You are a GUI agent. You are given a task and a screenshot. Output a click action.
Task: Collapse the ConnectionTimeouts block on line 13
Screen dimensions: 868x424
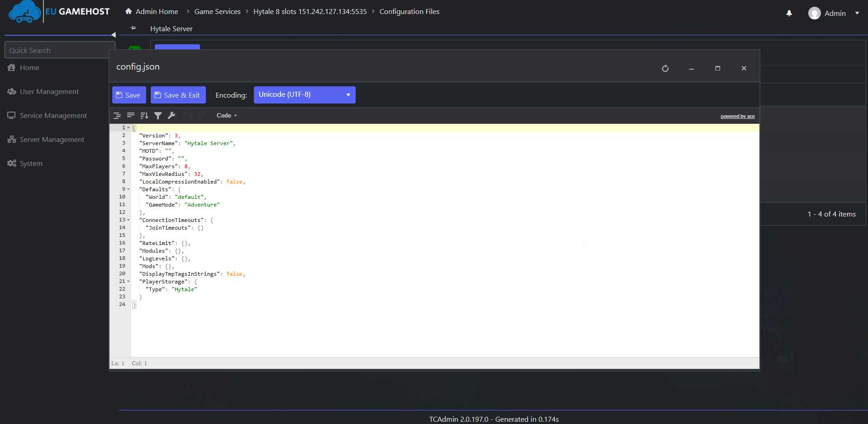pos(128,220)
